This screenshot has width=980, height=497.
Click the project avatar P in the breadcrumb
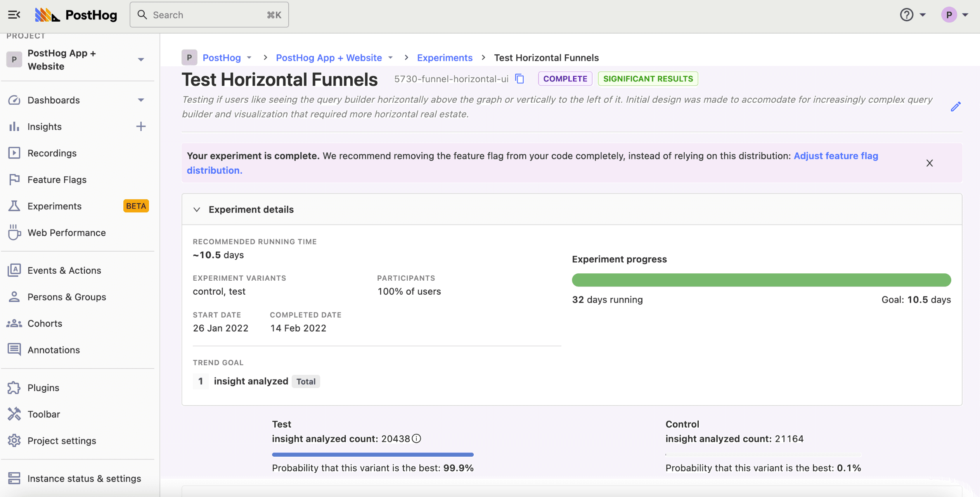[x=189, y=57]
